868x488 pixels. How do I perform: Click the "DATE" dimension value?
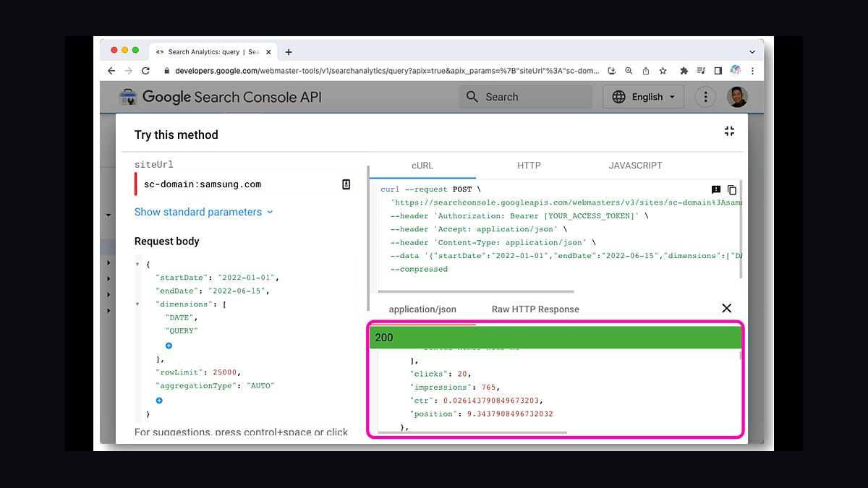coord(181,317)
